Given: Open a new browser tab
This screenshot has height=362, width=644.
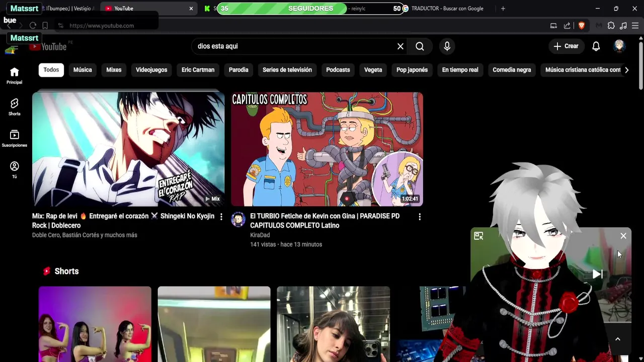Looking at the screenshot, I should [x=503, y=9].
